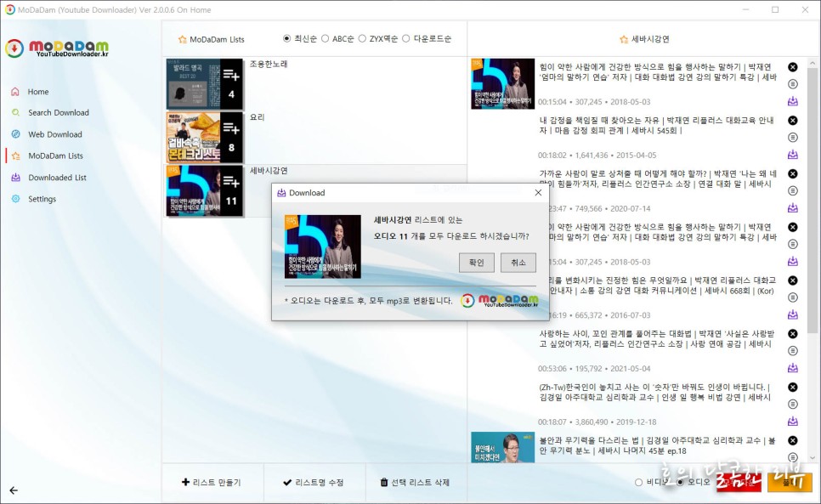Screen dimensions: 821x504
Task: Open the folder with the orange 폴더 button
Action: click(x=789, y=482)
